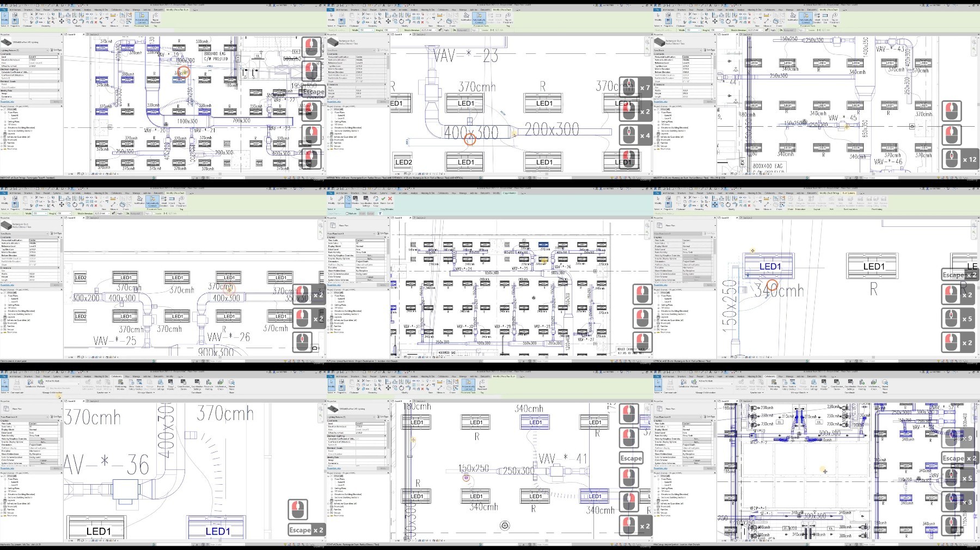The image size is (980, 550).
Task: Open Annotate tab in 1100x300 duct frame
Action: 76,10
